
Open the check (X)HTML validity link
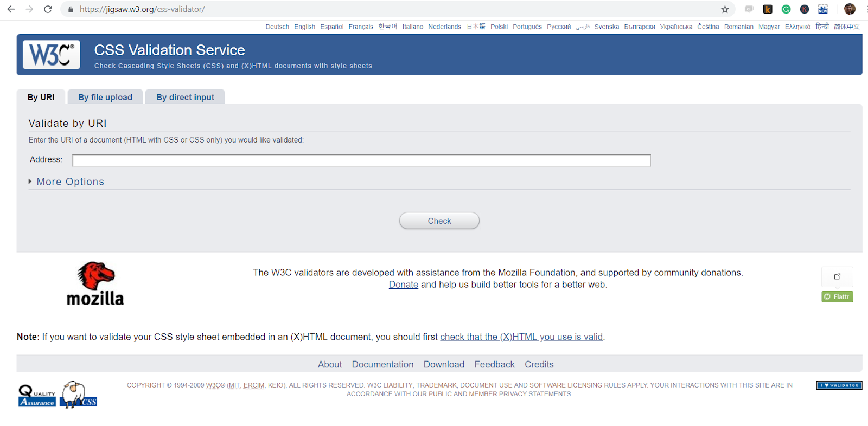point(521,337)
